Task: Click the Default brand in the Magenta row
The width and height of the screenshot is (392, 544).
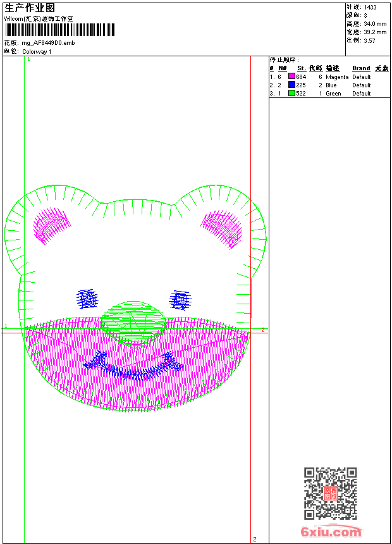Action: (361, 77)
